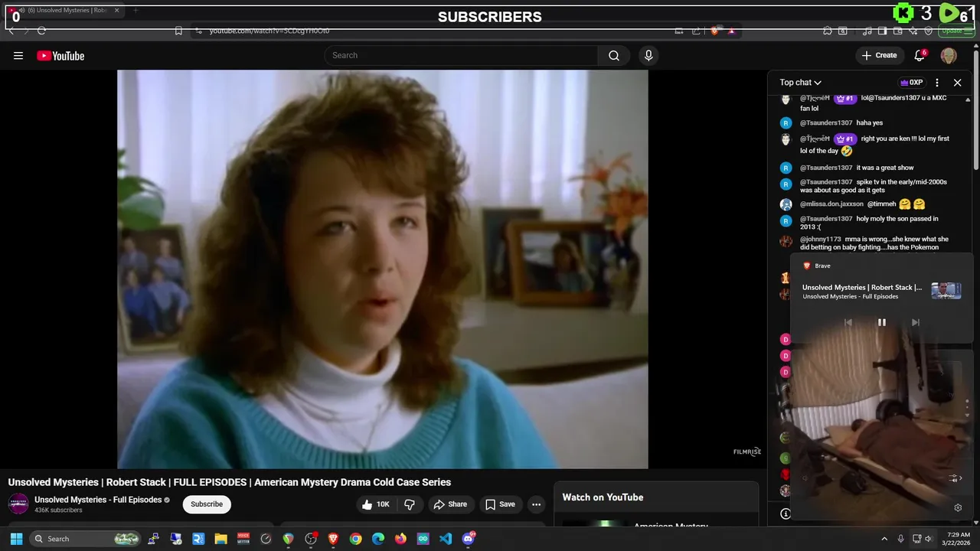Go to the YouTube home logo

[60, 56]
